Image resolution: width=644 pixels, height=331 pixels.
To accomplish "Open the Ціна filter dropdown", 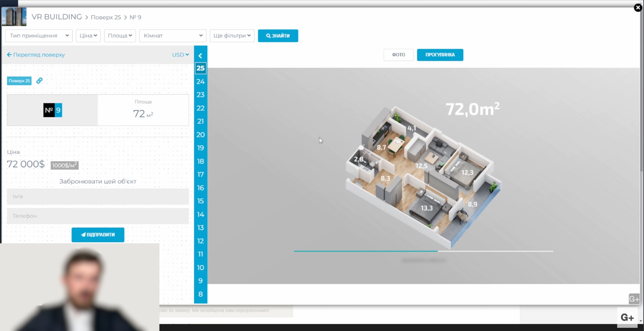I will [x=88, y=36].
